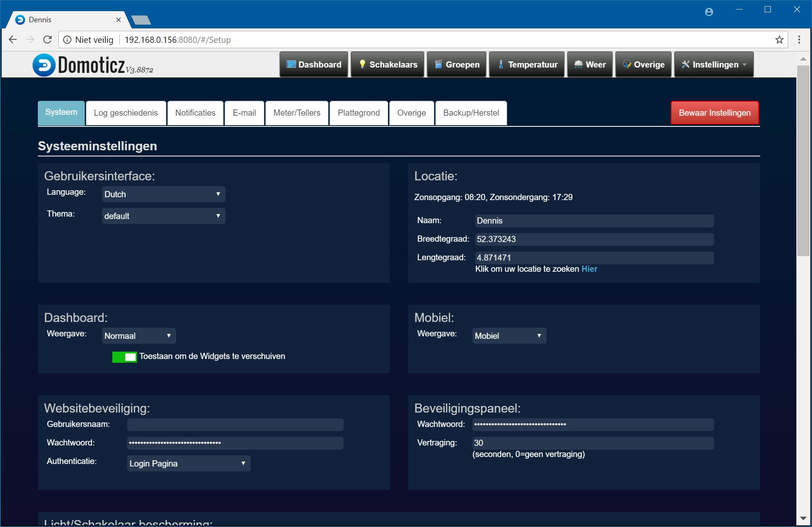Click the Breedtegraad input field

click(x=594, y=239)
